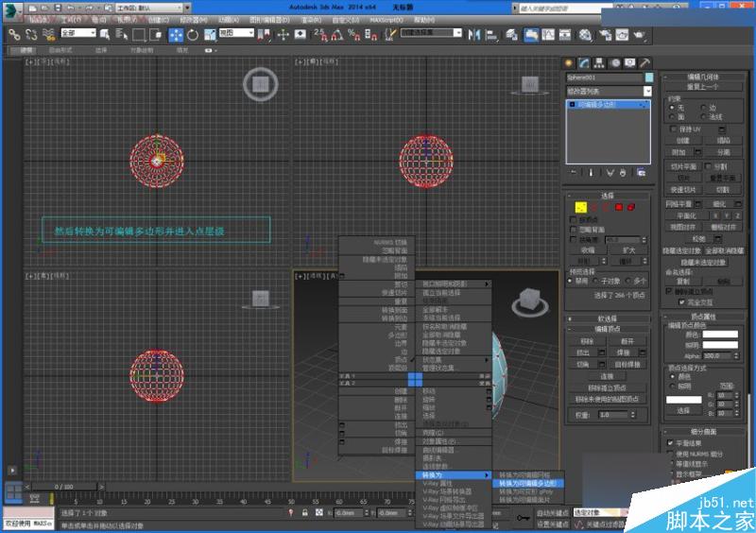The image size is (756, 533).
Task: Toggle the 分割 checkbox beside 切片平面
Action: coord(708,166)
